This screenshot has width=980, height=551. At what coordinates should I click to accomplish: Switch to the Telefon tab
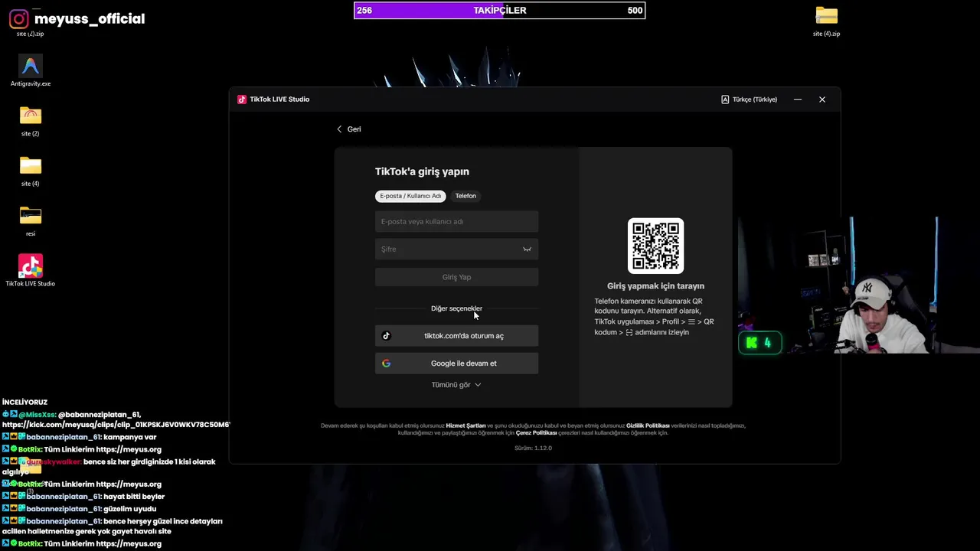[465, 196]
